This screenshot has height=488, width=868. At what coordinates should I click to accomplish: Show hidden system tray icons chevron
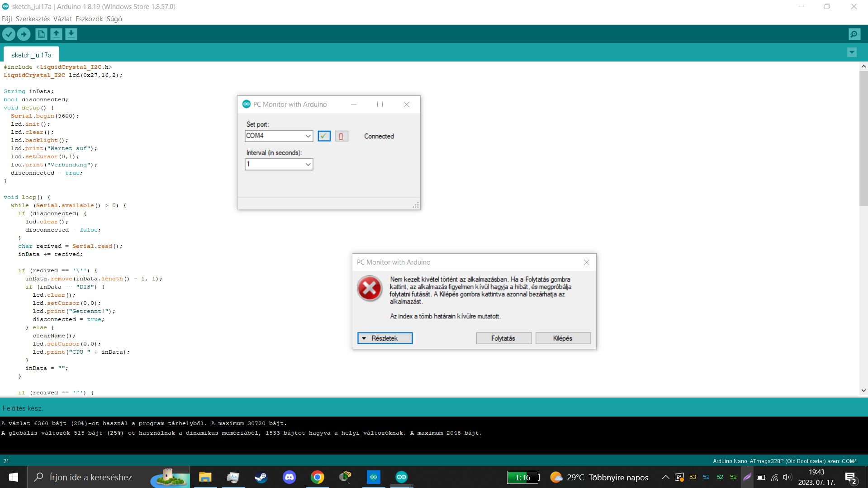(x=665, y=477)
